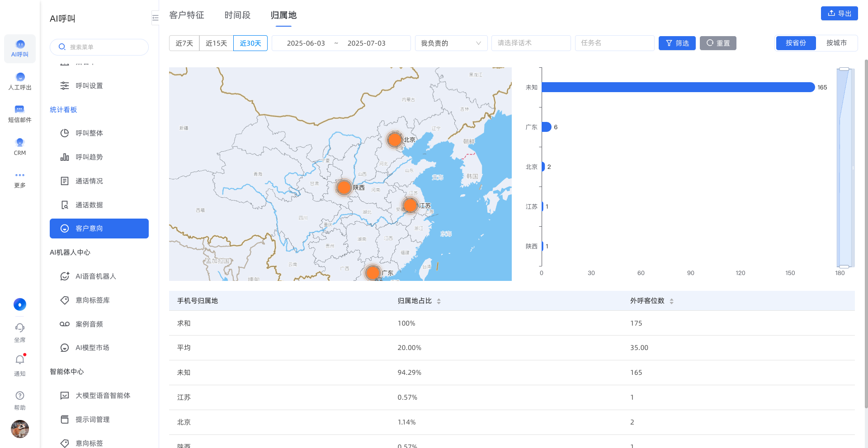Click the 意向标签 tag icon
Screen dimensions: 868x448
[x=65, y=443]
